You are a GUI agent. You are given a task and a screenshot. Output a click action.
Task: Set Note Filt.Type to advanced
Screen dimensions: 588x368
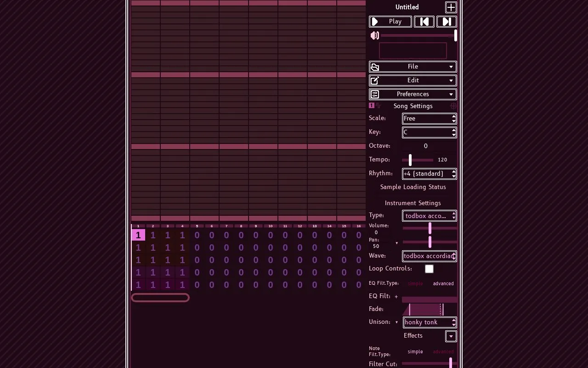(x=443, y=351)
